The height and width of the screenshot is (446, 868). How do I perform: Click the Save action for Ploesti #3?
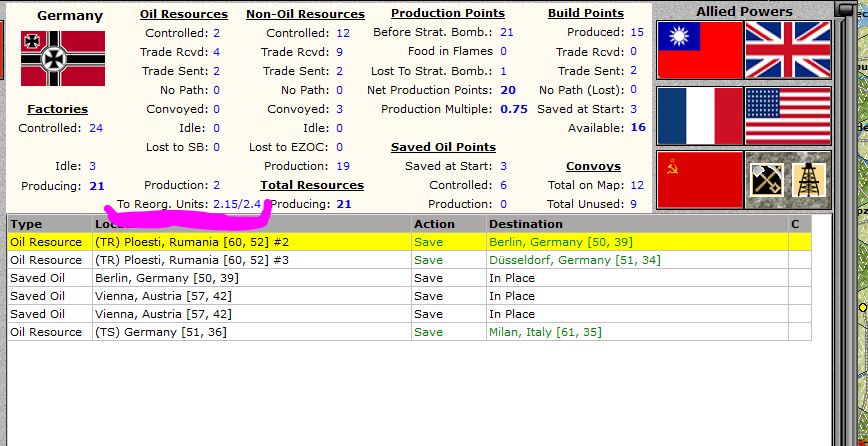[x=428, y=260]
